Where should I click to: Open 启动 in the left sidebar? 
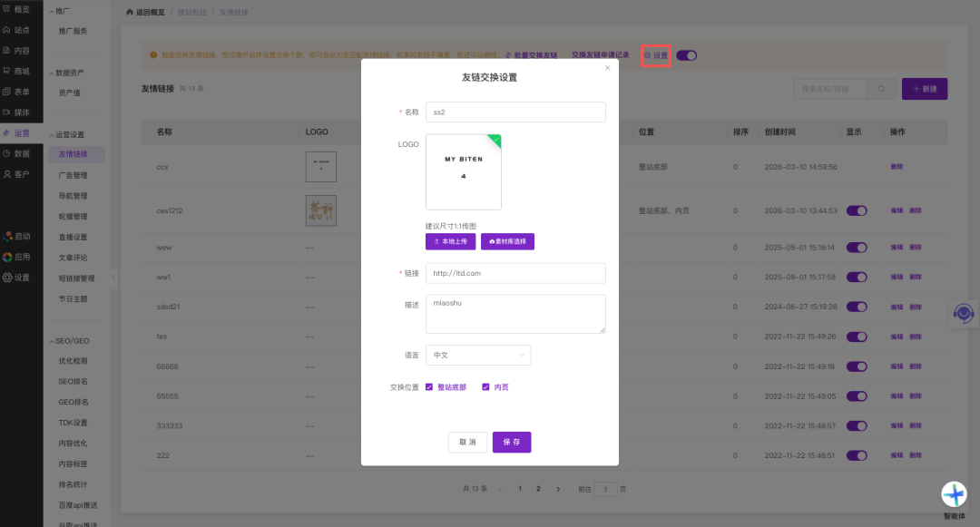point(17,236)
